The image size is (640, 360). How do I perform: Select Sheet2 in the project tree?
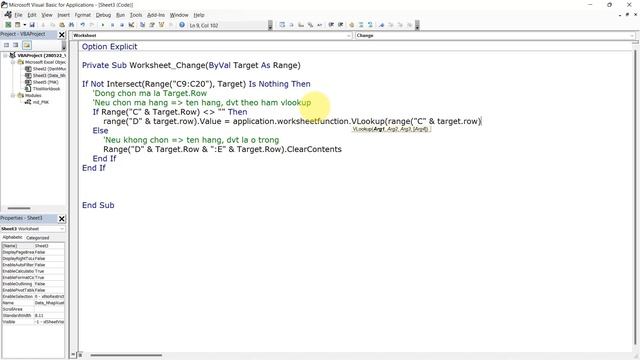pyautogui.click(x=45, y=69)
